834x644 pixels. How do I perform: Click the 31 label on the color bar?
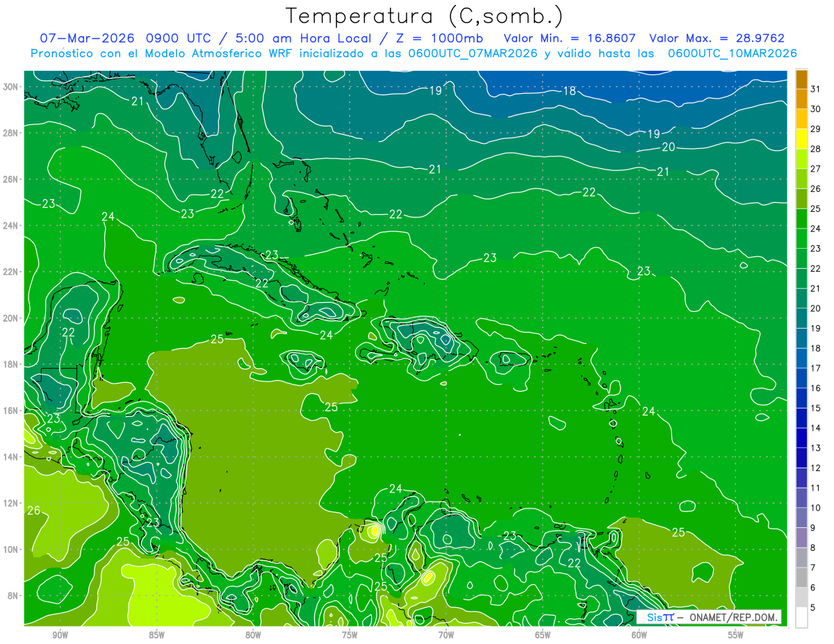[816, 88]
